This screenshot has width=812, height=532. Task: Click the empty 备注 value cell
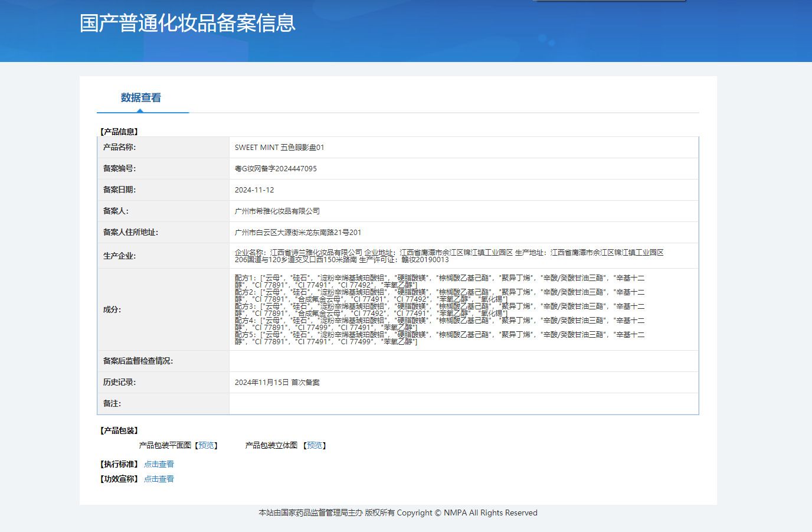pyautogui.click(x=463, y=404)
